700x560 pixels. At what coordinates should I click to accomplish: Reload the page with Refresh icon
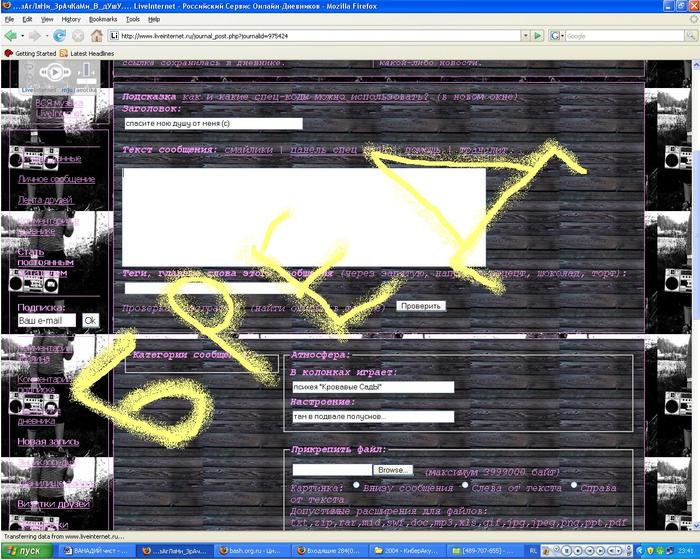coord(59,36)
